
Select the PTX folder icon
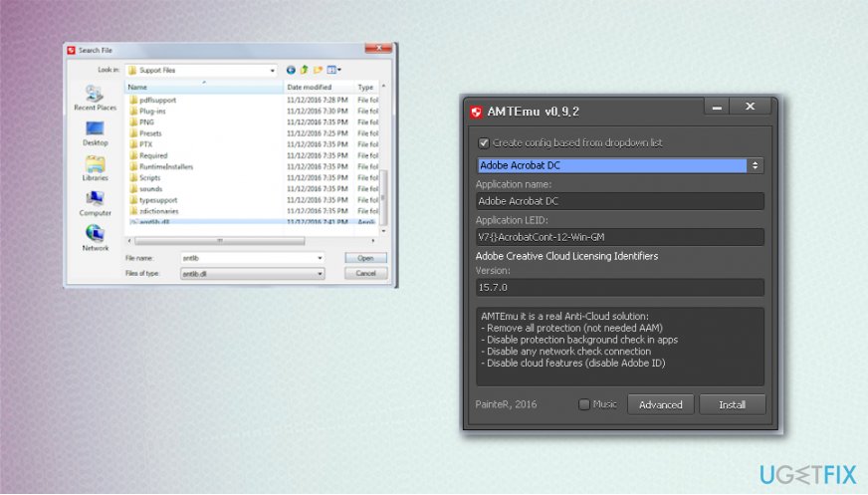pos(133,144)
